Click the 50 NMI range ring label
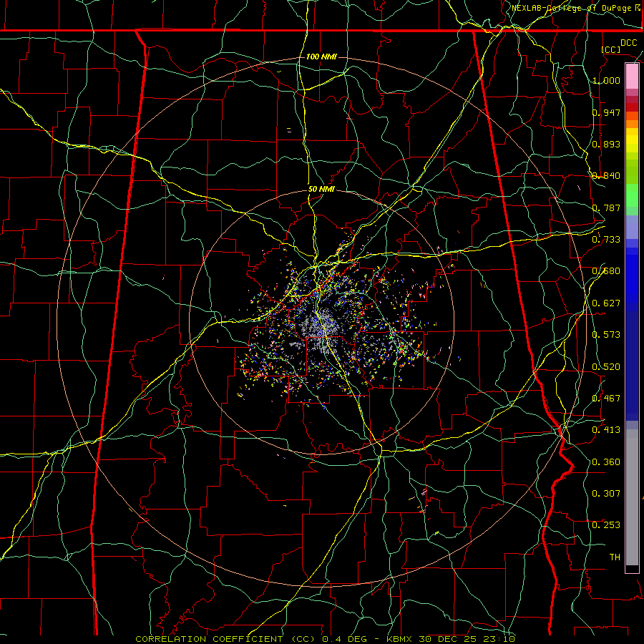Screen dimensions: 644x644 [x=321, y=190]
